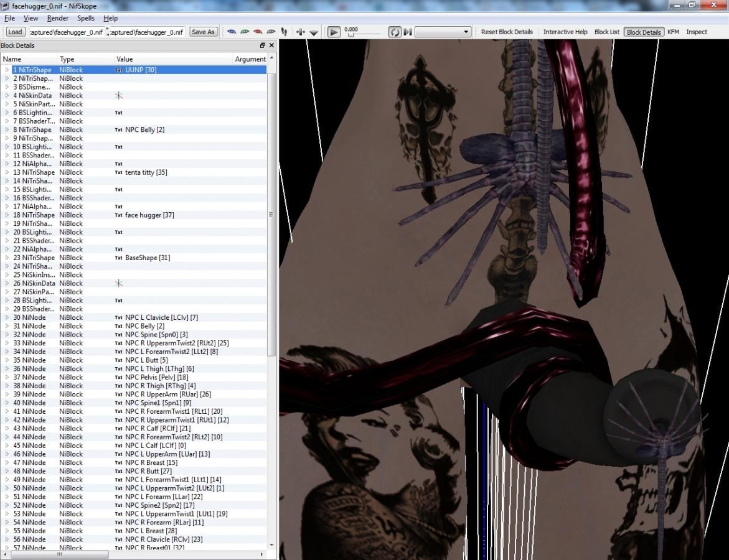Toggle animation Loop mode
Screen dimensions: 729x560
(x=395, y=32)
